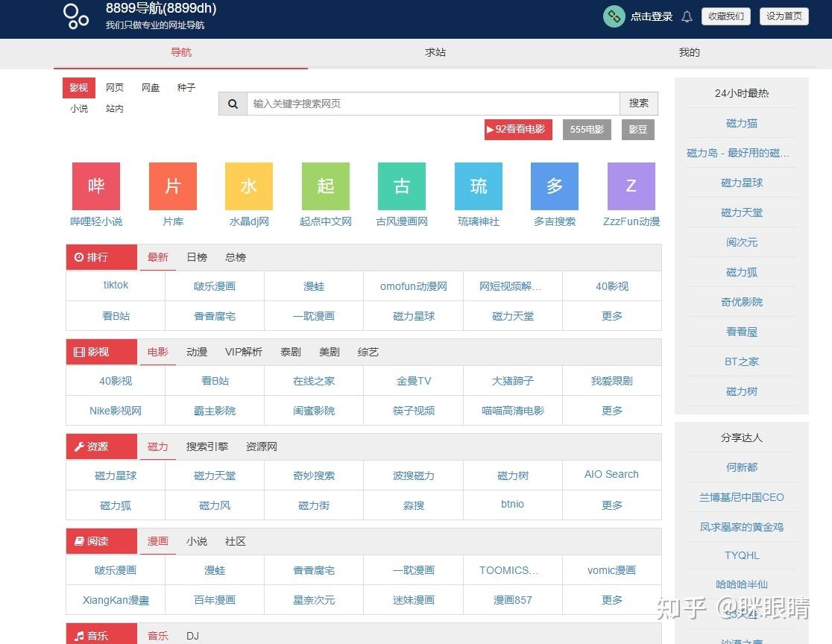
Task: Open the 哔哩轻小说 site icon
Action: pyautogui.click(x=95, y=186)
